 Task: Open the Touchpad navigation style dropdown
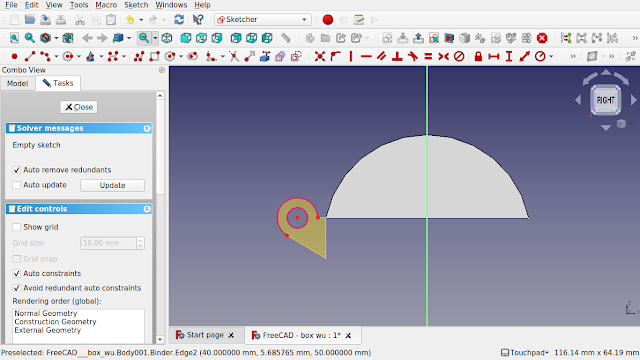pos(525,353)
